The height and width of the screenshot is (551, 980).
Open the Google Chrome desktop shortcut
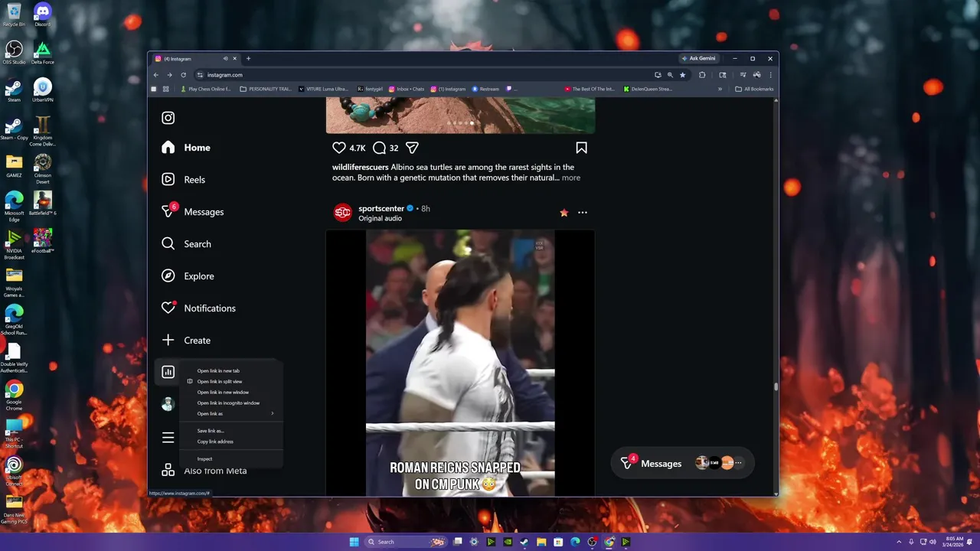click(14, 395)
